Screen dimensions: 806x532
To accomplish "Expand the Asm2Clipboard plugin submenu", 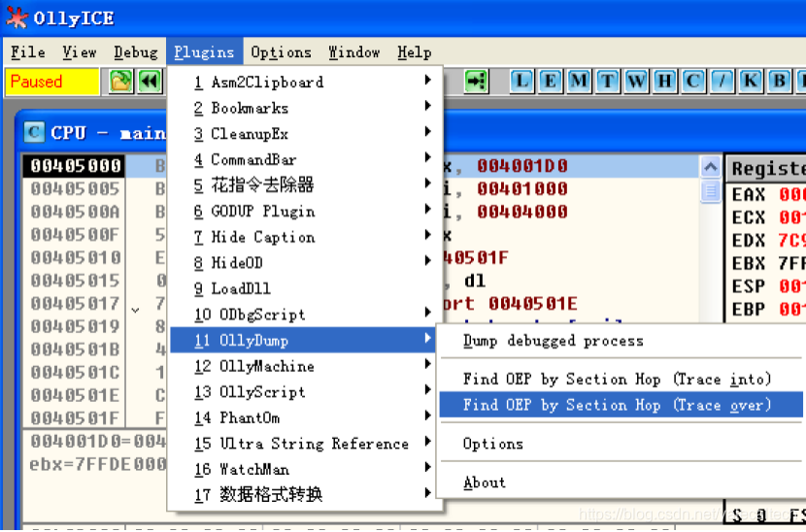I will pos(305,82).
